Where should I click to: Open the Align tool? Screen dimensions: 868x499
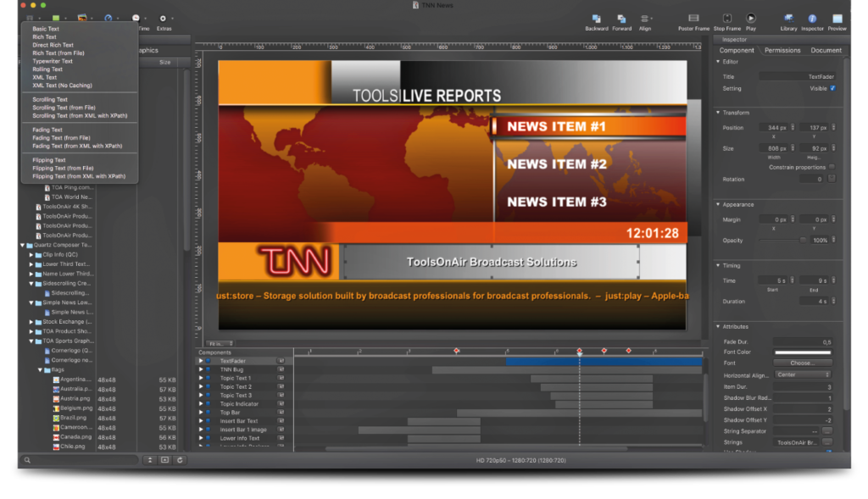tap(645, 19)
